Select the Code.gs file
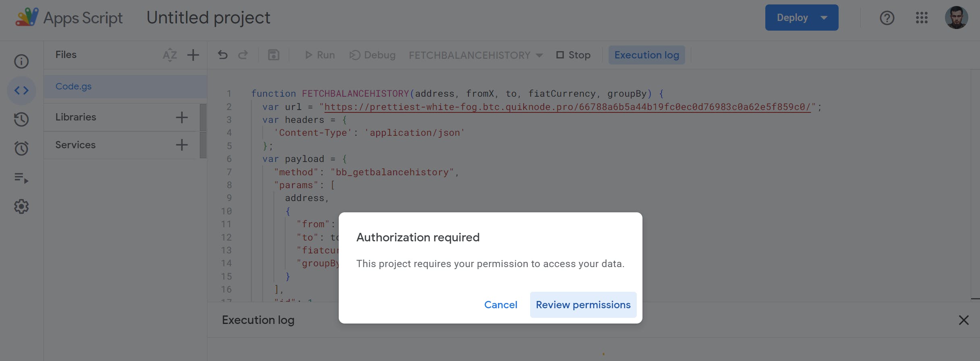The image size is (980, 361). 125,86
